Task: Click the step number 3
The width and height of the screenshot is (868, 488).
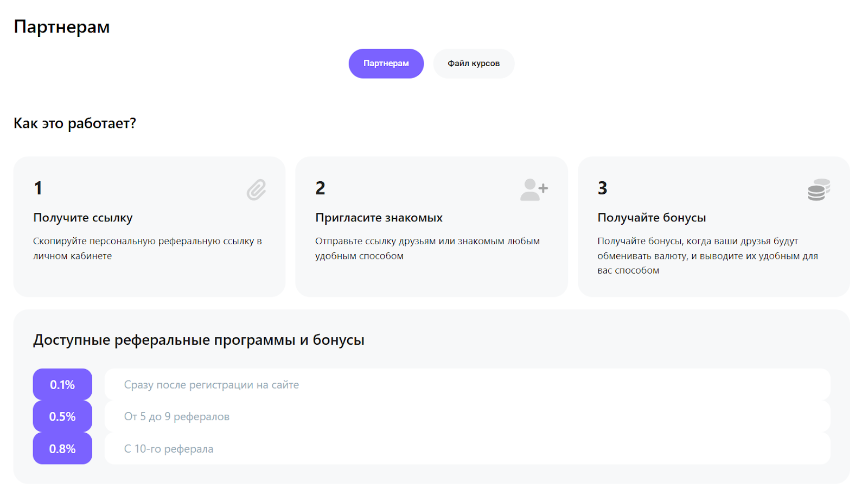Action: coord(602,188)
